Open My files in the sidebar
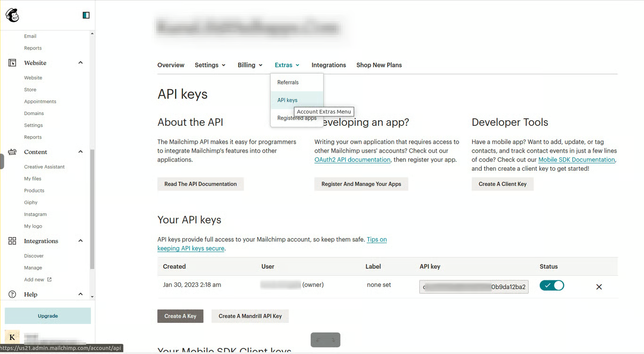This screenshot has height=354, width=644. click(33, 179)
